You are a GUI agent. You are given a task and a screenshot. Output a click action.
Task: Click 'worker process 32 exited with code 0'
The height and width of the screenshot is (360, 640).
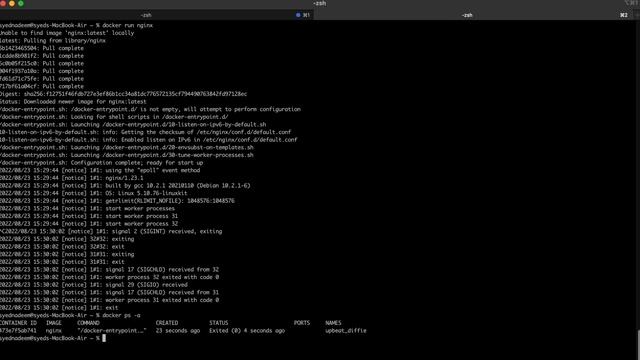pos(109,277)
